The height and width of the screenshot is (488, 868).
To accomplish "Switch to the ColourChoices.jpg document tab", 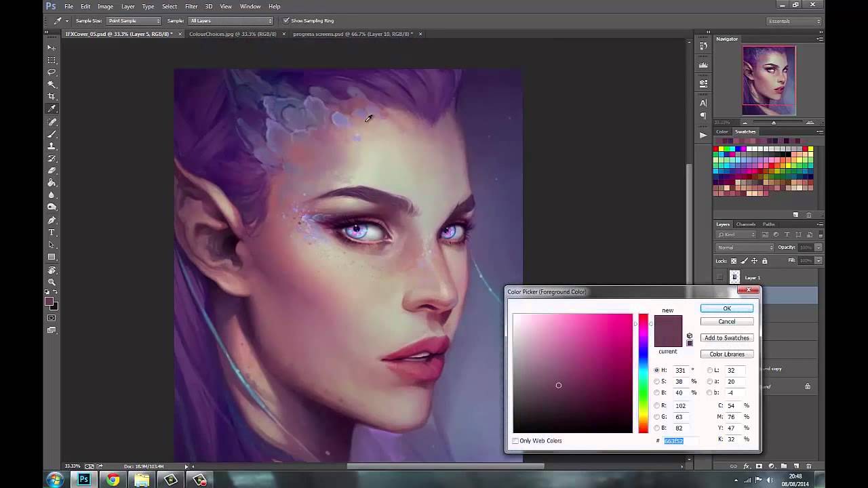I will (233, 34).
